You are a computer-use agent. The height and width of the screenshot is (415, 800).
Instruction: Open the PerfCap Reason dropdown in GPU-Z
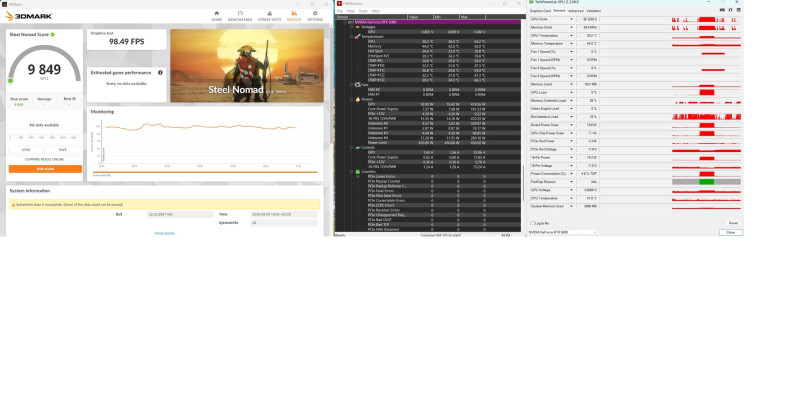pos(571,182)
